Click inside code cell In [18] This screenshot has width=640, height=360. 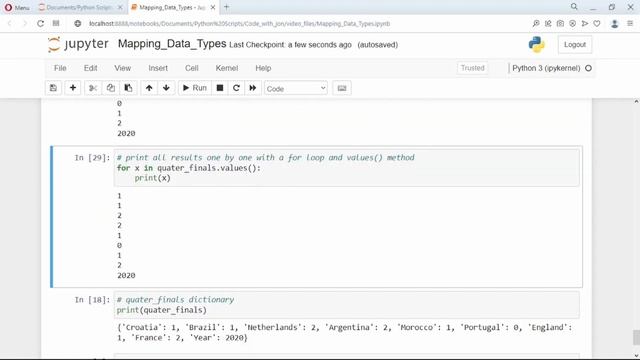tap(346, 305)
